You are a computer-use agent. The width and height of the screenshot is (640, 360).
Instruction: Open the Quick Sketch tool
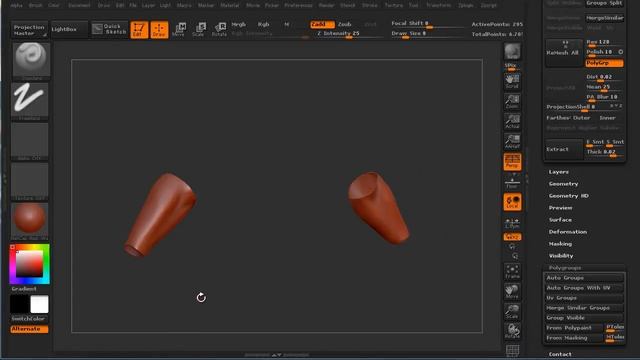(109, 29)
